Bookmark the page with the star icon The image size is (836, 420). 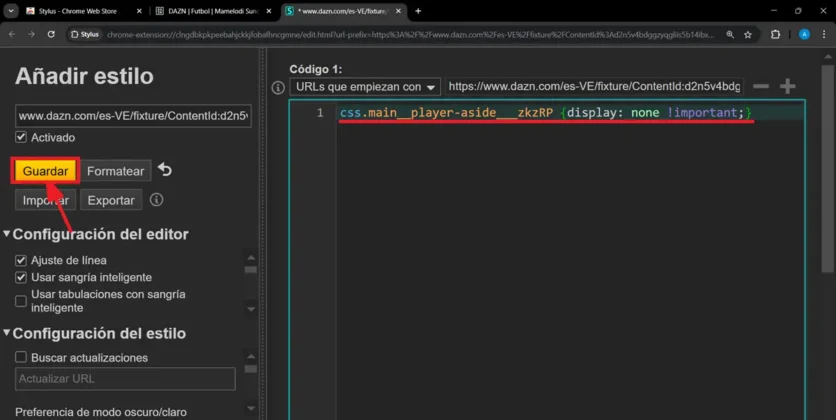click(747, 34)
